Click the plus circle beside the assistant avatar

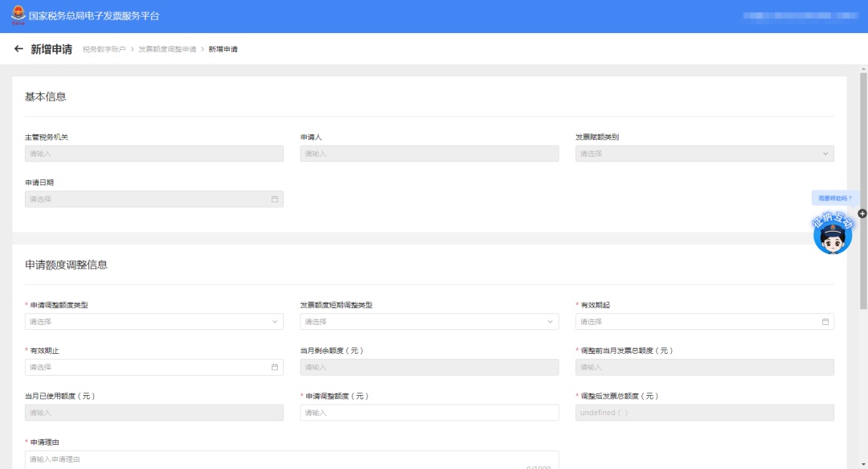862,213
